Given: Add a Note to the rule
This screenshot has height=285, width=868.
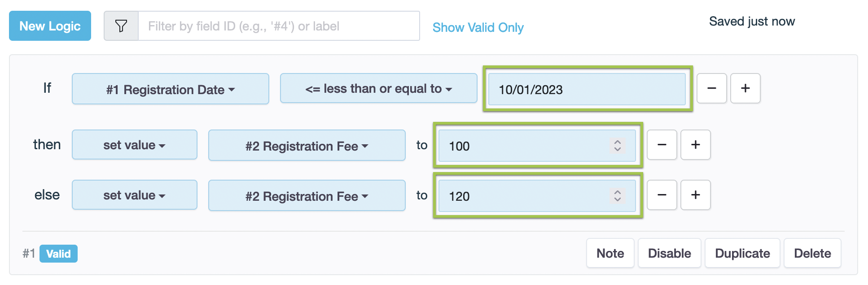Looking at the screenshot, I should click(610, 253).
